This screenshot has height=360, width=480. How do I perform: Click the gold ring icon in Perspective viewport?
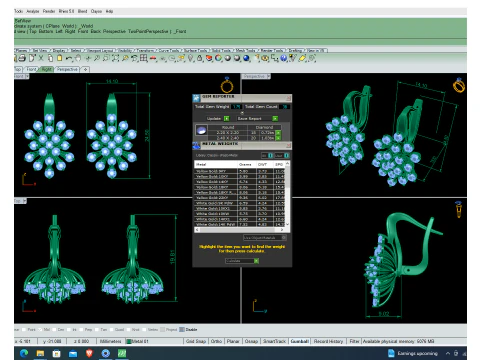point(459,86)
